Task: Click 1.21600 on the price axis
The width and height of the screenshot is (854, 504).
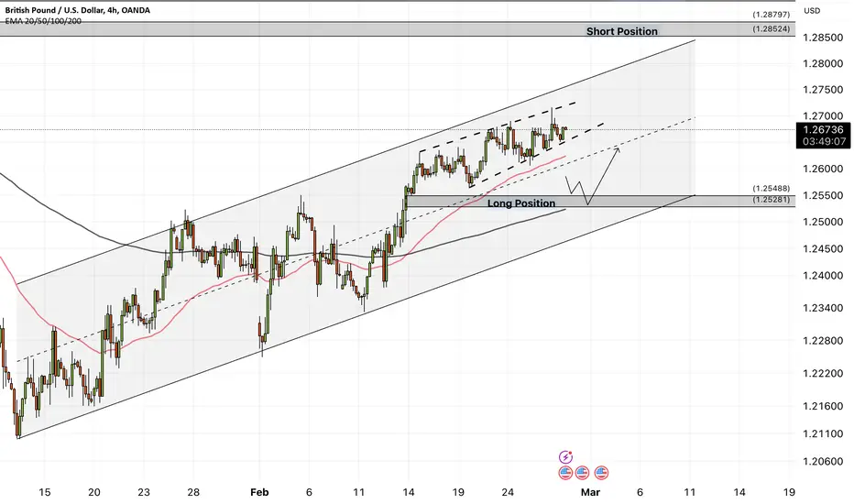Action: coord(823,407)
